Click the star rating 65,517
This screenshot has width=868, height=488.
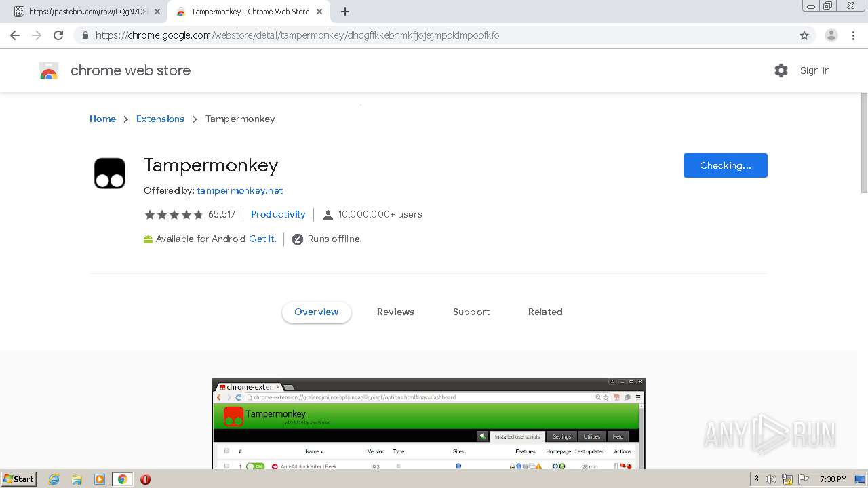pos(190,214)
